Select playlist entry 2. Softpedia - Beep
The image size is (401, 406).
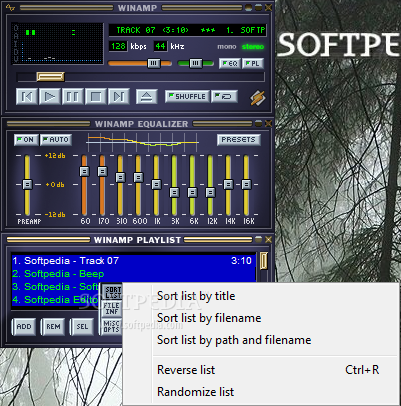pos(133,274)
